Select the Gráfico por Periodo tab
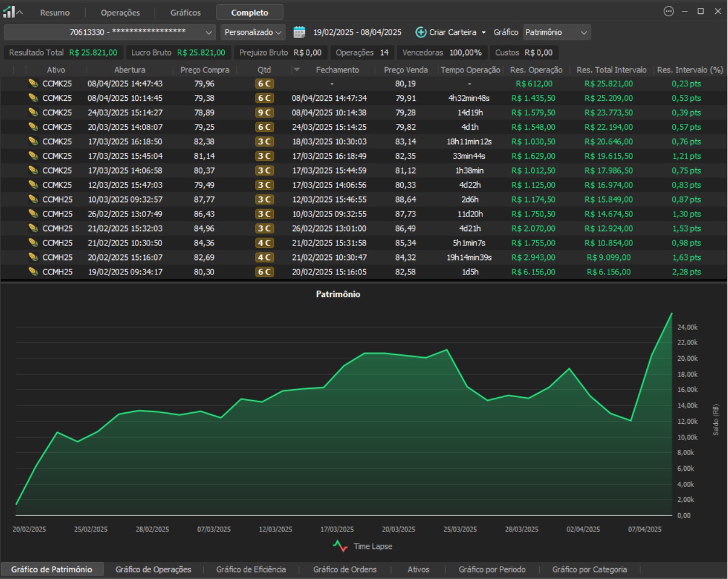728x579 pixels. 492,569
